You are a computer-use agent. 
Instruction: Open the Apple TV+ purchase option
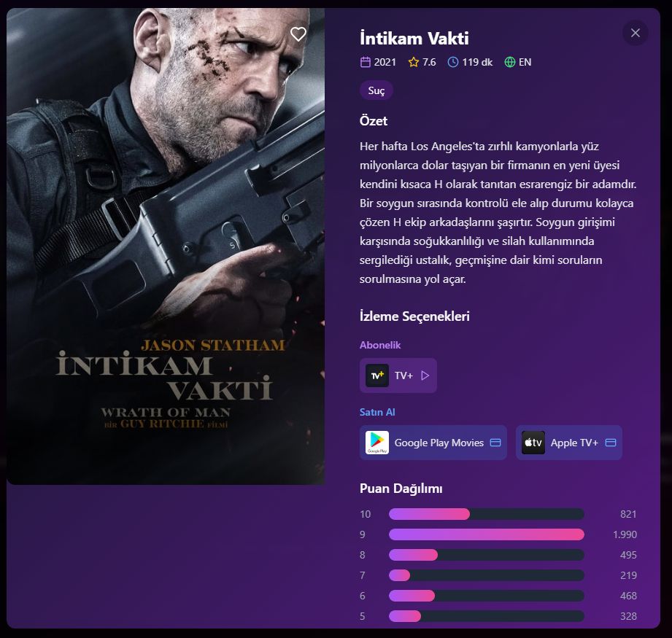pos(568,443)
